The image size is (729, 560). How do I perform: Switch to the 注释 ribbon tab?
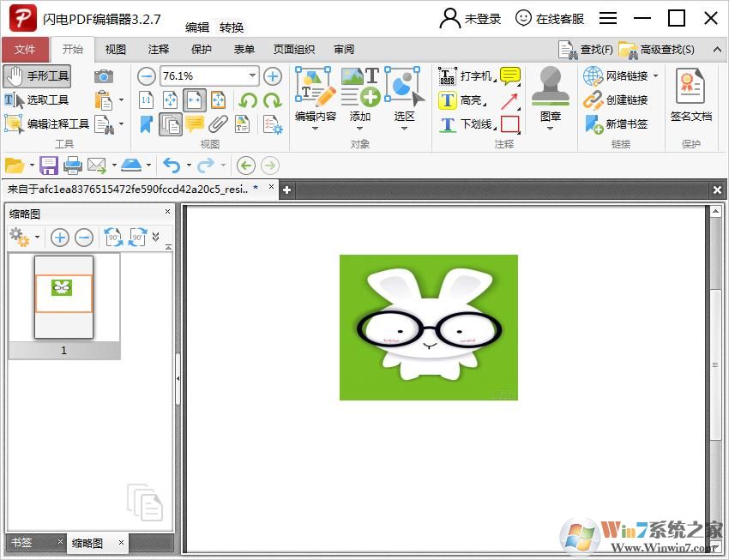159,50
